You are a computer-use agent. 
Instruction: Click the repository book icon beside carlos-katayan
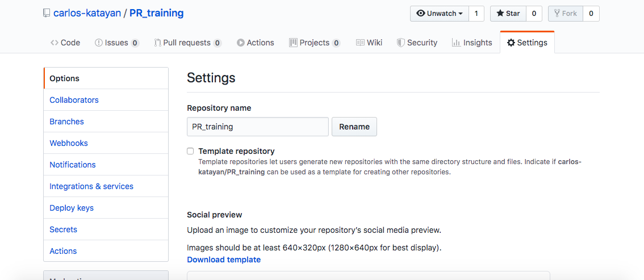coord(47,13)
